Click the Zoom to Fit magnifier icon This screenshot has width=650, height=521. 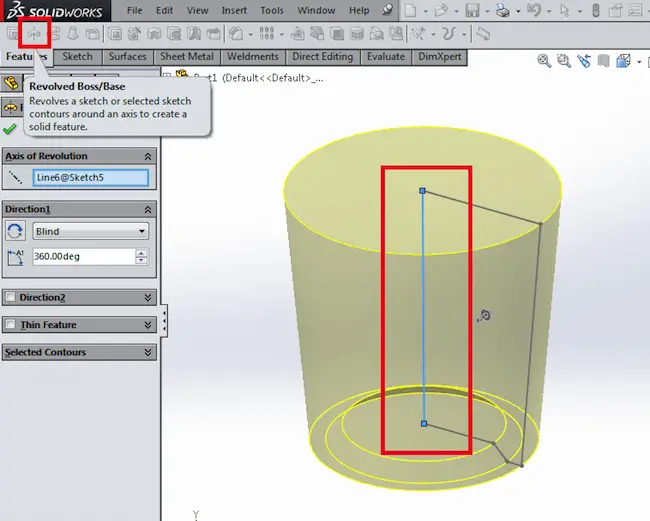tap(544, 61)
